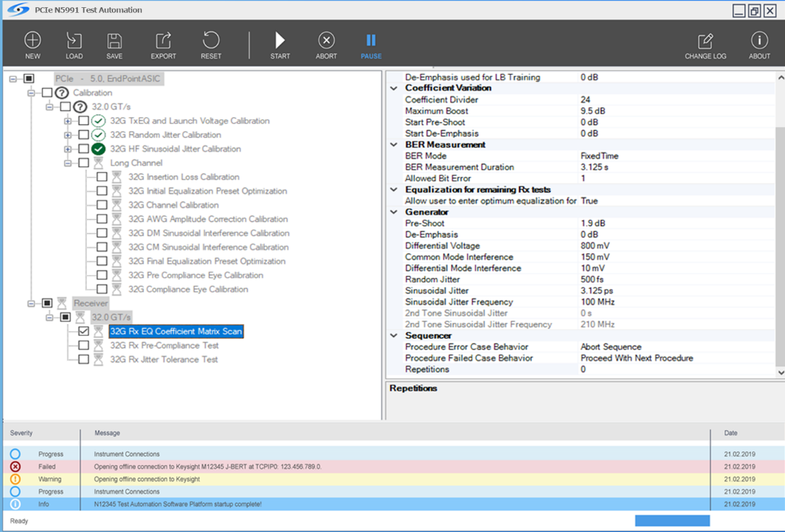Check 32G Rx Jitter Tolerance Test checkbox
The image size is (785, 532).
(83, 359)
